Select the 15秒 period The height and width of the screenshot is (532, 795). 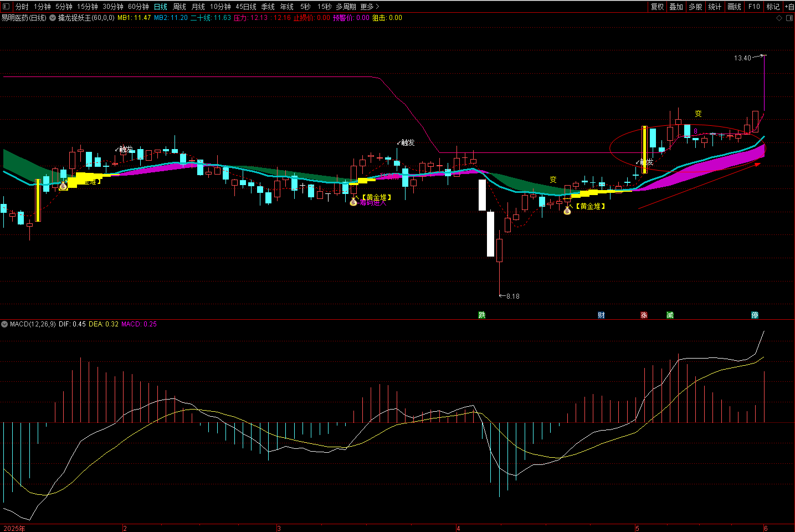pyautogui.click(x=325, y=7)
